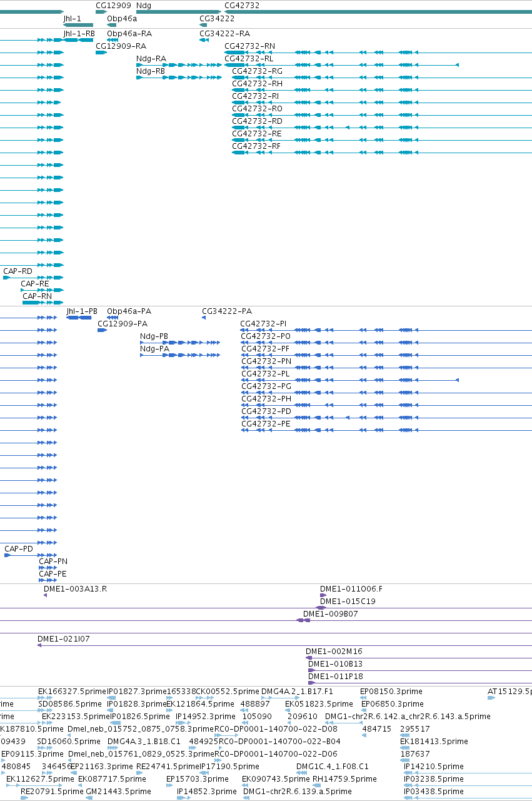Screen dimensions: 532x801
Task: Select transcript CG42732-RE
Action: pyautogui.click(x=257, y=133)
